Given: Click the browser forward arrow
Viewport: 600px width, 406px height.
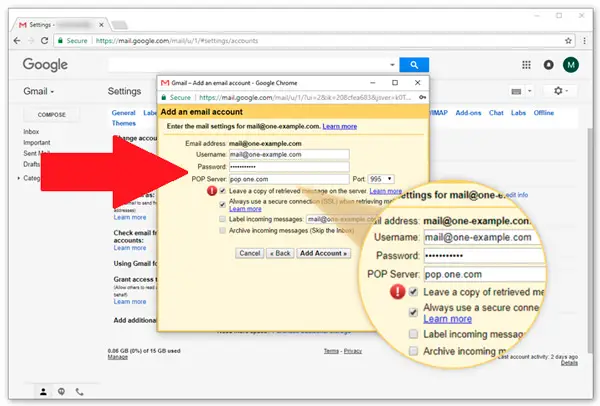Looking at the screenshot, I should (x=31, y=41).
